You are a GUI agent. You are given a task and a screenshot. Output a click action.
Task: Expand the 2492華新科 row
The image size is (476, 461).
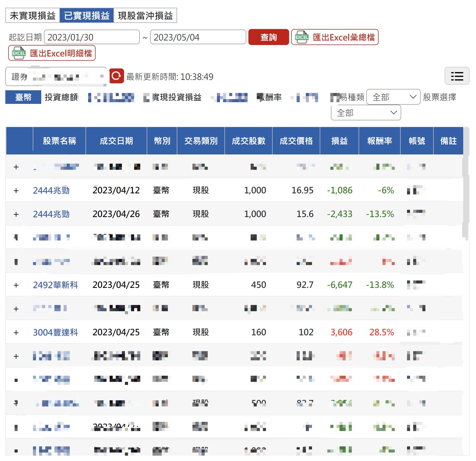point(16,285)
